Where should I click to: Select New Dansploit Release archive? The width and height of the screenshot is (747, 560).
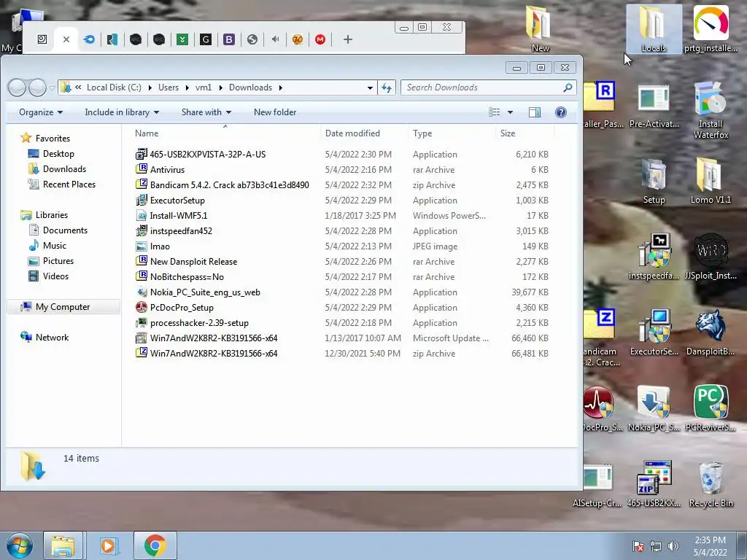(x=193, y=262)
